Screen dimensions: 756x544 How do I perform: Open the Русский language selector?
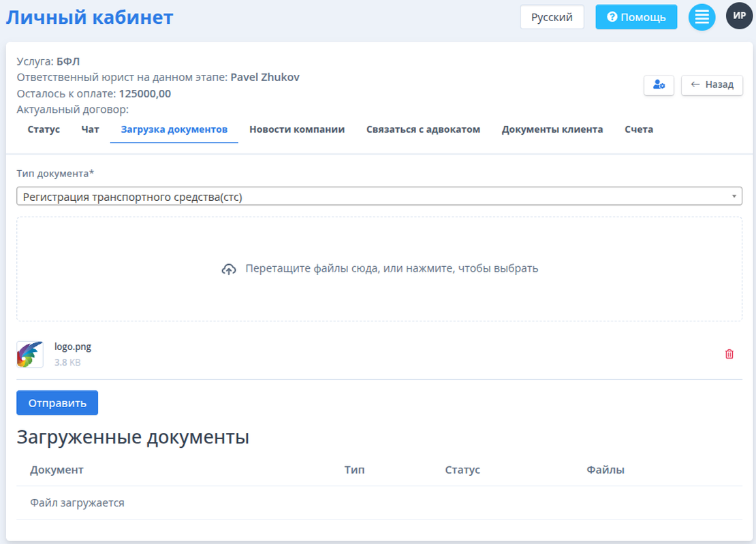pos(552,16)
